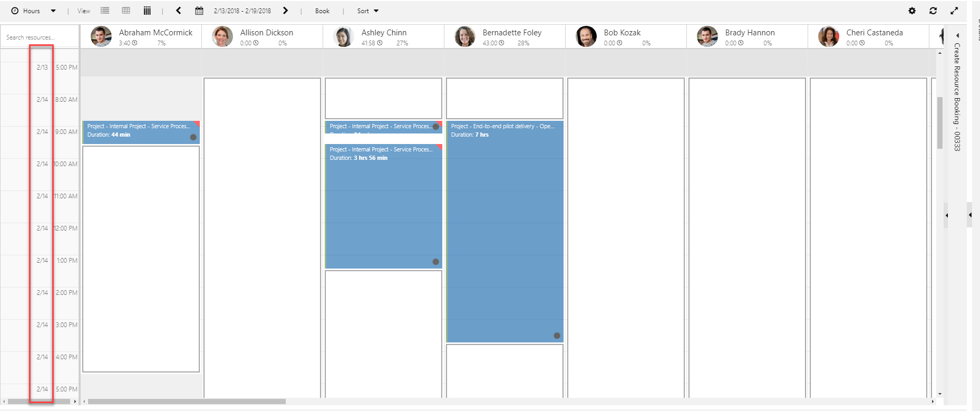Image resolution: width=980 pixels, height=411 pixels.
Task: Open the schedule board settings gear
Action: [912, 11]
